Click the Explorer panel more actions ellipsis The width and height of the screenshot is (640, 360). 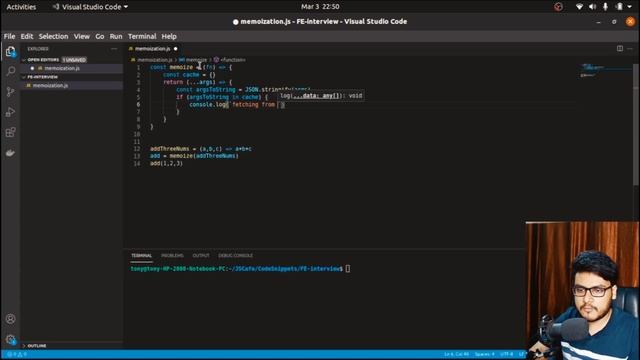tap(114, 49)
